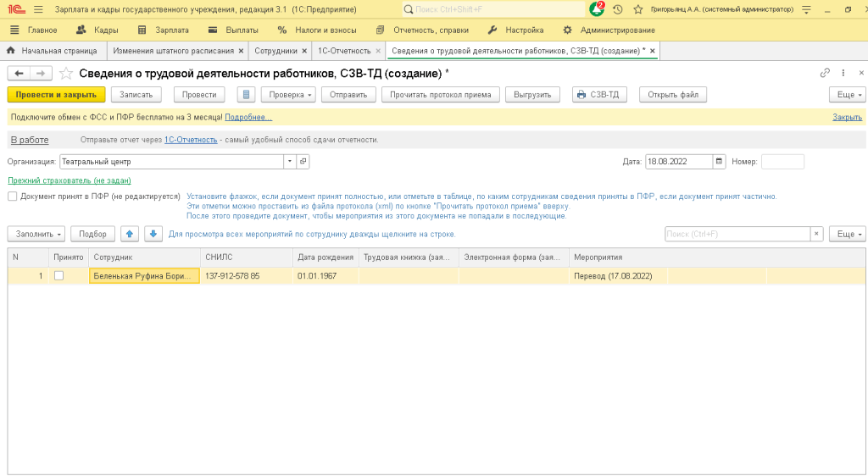Click the Номер input field
Image resolution: width=868 pixels, height=476 pixels.
click(782, 161)
